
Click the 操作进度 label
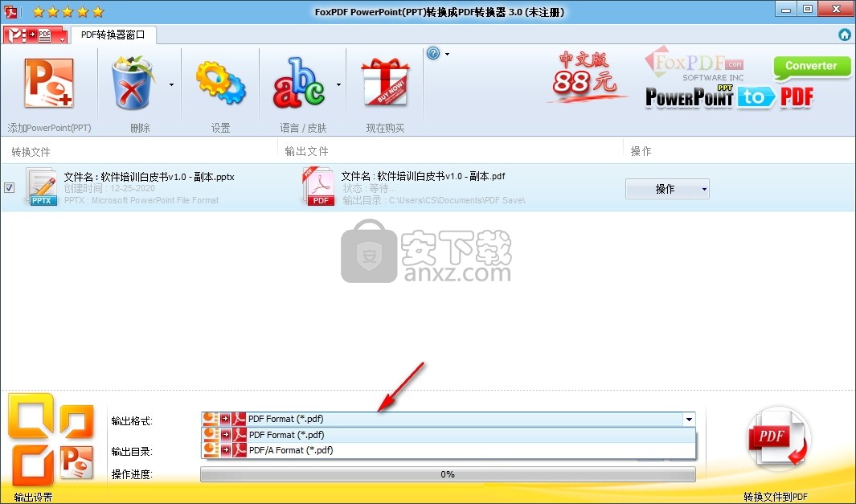pyautogui.click(x=132, y=474)
